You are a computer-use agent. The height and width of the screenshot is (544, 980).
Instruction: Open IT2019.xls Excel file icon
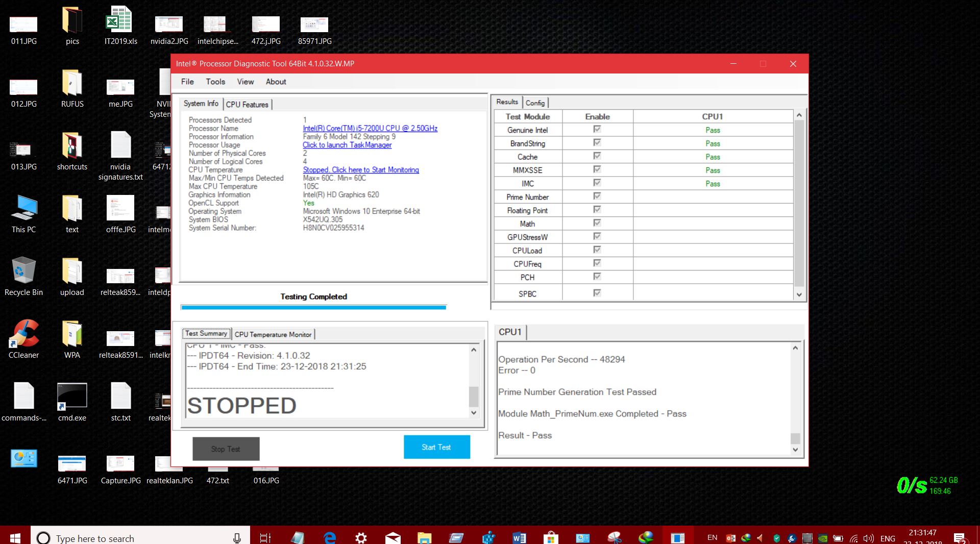click(x=120, y=26)
